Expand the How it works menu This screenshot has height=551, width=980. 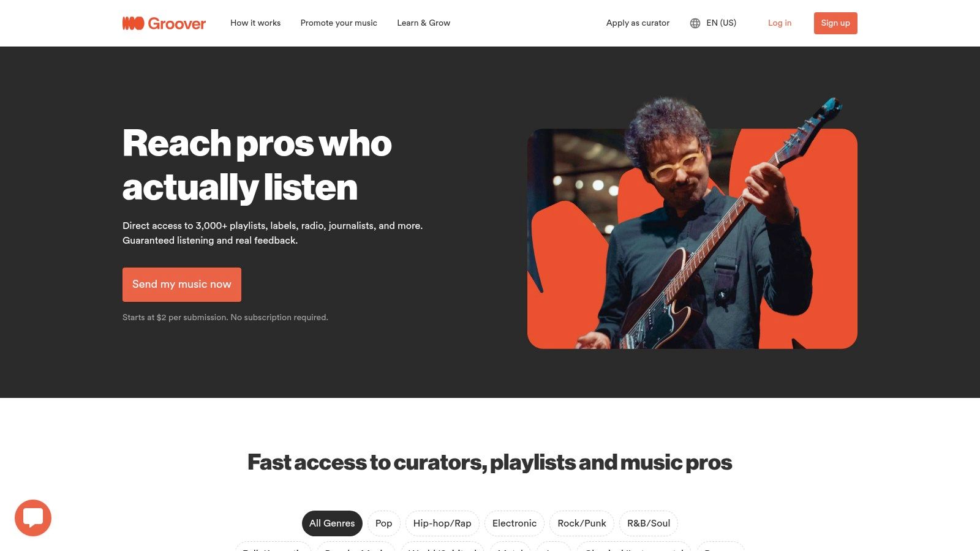pyautogui.click(x=255, y=23)
